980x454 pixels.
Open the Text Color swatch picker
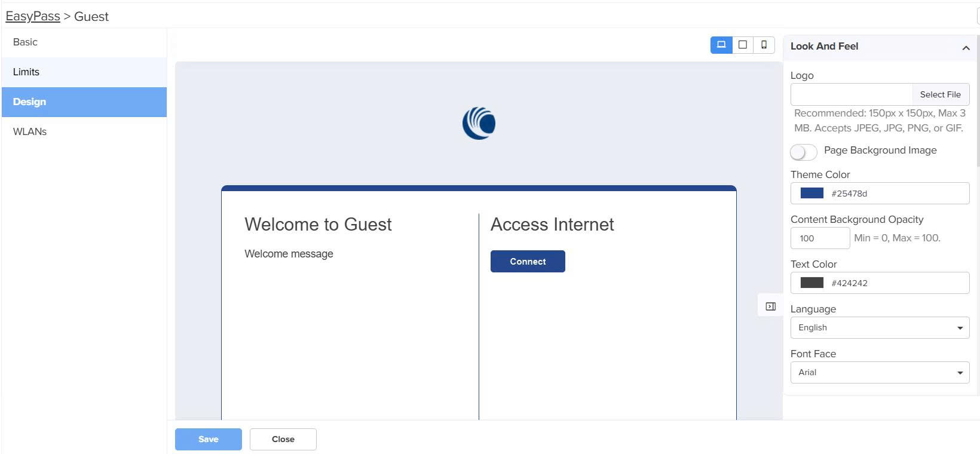[x=811, y=283]
